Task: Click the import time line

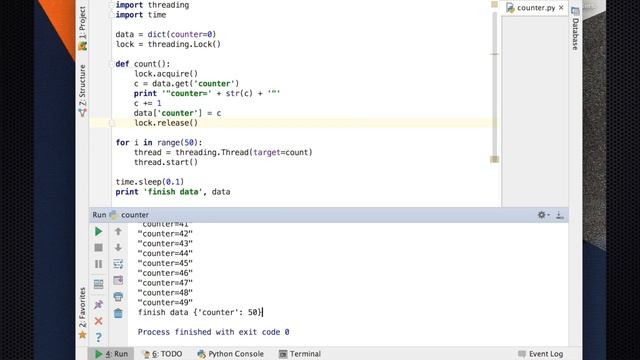Action: [141, 15]
